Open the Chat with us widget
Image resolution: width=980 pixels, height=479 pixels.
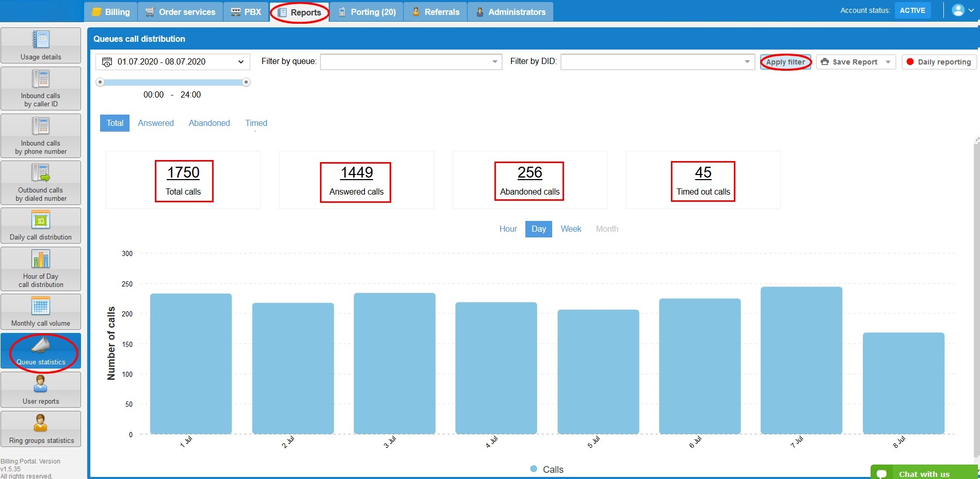pos(923,472)
